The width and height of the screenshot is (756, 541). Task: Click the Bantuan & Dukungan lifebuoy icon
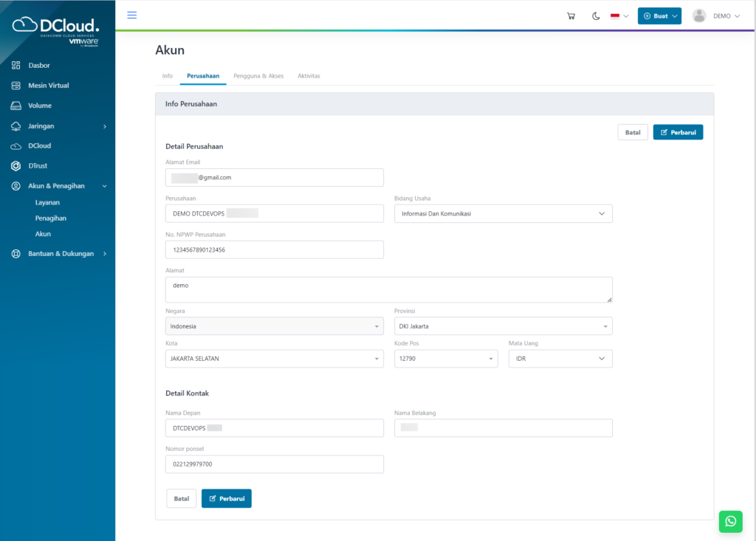[x=16, y=254]
